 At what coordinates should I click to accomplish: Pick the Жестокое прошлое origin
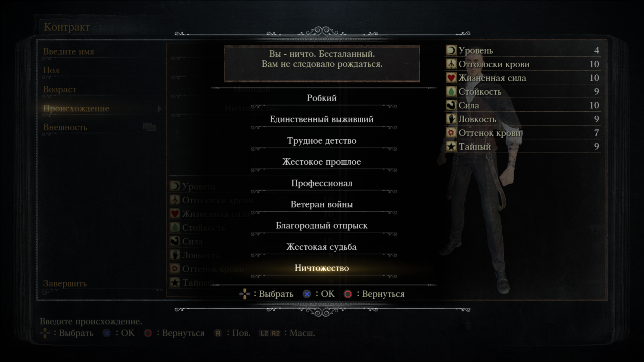[321, 162]
